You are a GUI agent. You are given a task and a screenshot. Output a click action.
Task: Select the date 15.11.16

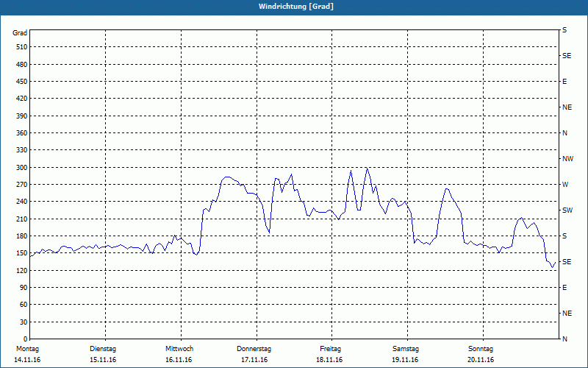tap(103, 360)
